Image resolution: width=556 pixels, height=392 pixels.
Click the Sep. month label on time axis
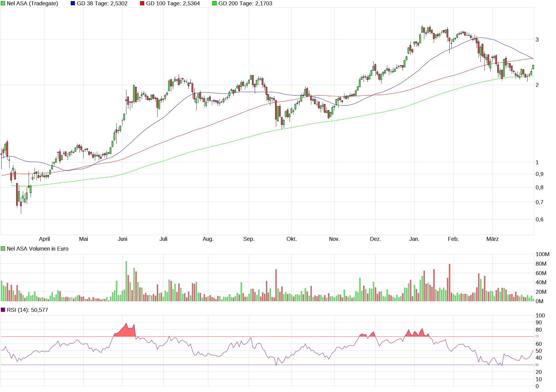pos(249,239)
